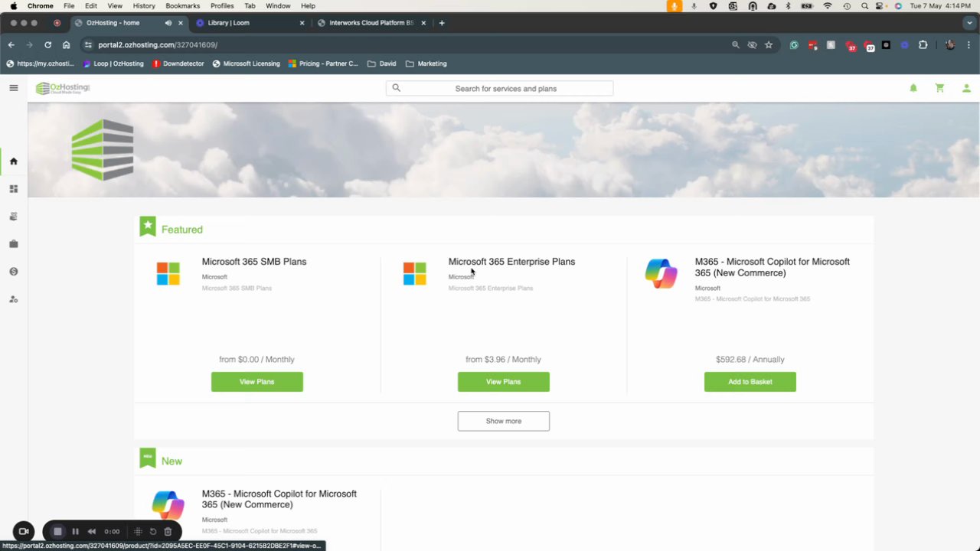Screen dimensions: 980x551
Task: Open the site information icon in address bar
Action: coord(88,44)
